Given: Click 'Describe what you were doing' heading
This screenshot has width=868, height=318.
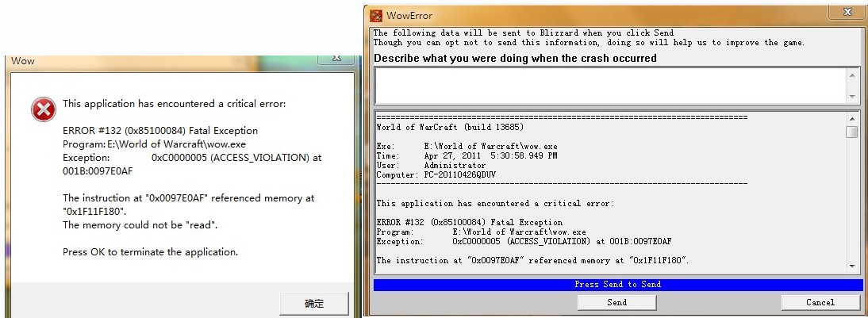Looking at the screenshot, I should pyautogui.click(x=516, y=58).
